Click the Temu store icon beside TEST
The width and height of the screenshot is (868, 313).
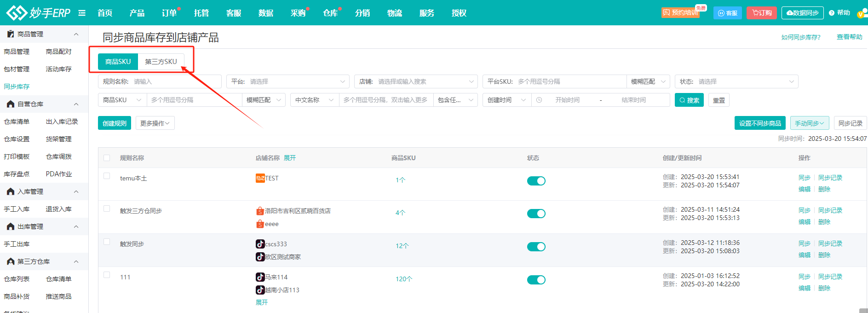[260, 178]
